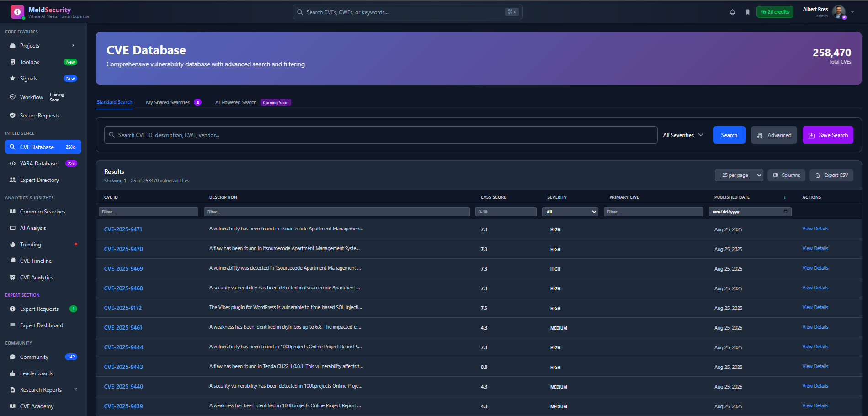Click the Expert Directory people icon
The width and height of the screenshot is (868, 416).
[12, 180]
